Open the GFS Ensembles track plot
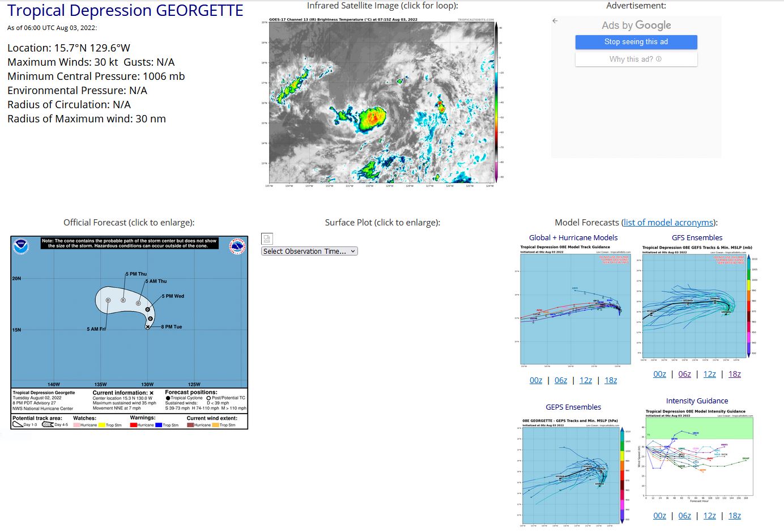This screenshot has width=784, height=532. point(697,303)
